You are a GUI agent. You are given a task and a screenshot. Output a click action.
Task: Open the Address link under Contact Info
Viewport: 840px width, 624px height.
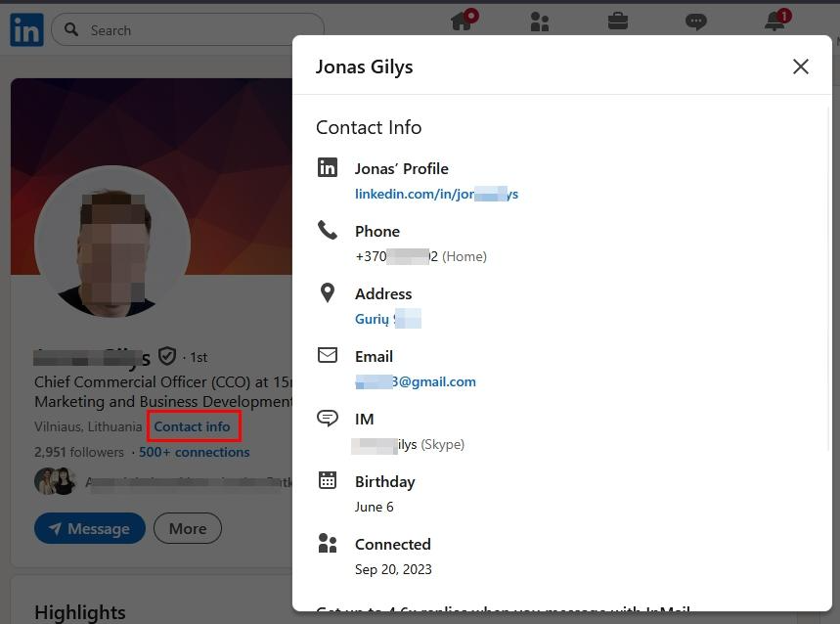pos(387,319)
